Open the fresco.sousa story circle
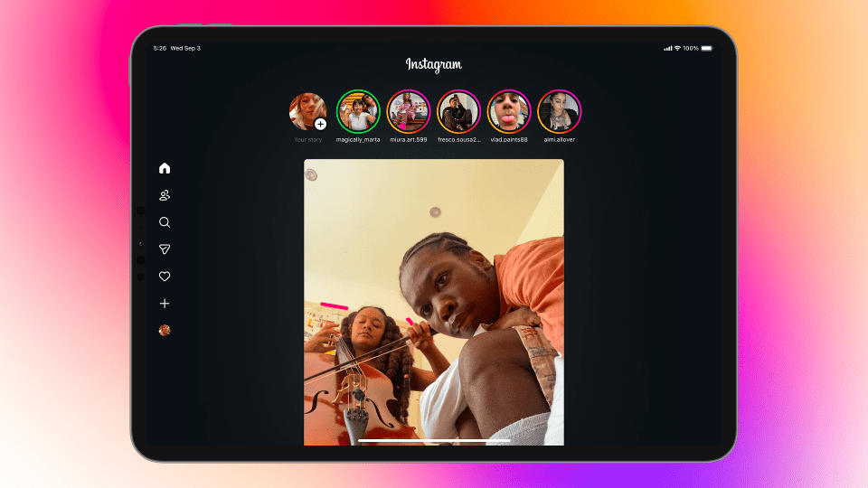Image resolution: width=868 pixels, height=488 pixels. (458, 111)
